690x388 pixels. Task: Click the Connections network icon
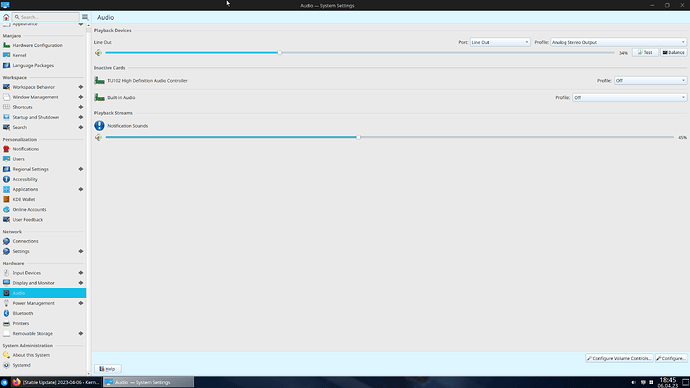6,242
